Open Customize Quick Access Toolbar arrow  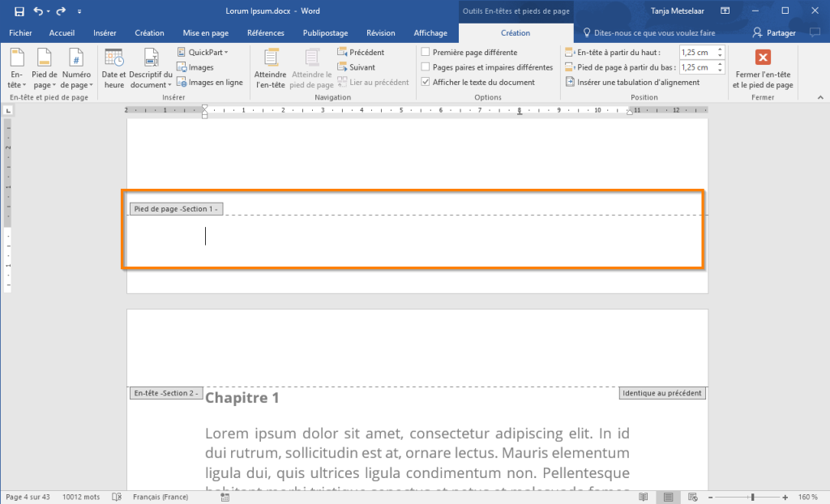tap(79, 11)
